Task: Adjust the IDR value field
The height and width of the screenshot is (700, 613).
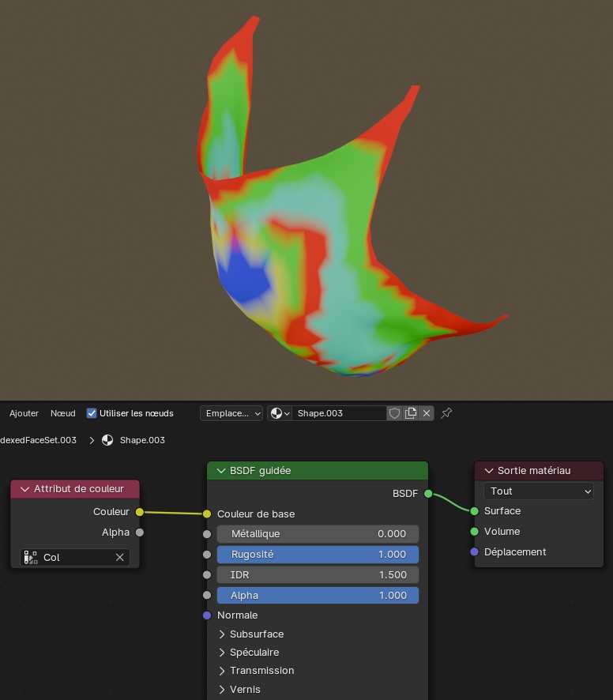Action: coord(318,575)
